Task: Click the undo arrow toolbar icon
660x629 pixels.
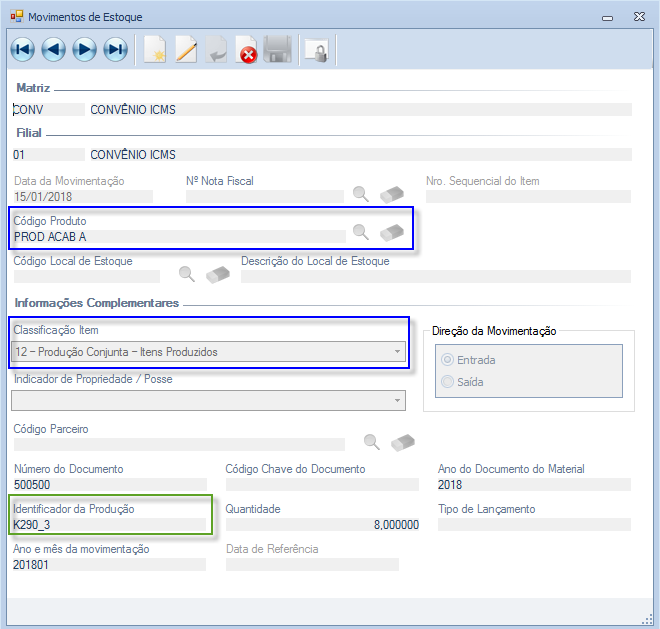Action: [x=216, y=49]
